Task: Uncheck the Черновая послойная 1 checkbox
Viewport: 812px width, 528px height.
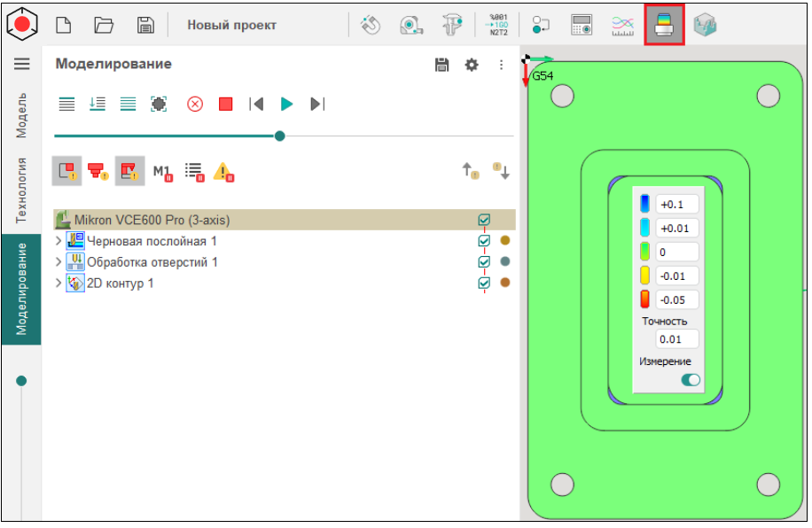Action: (x=484, y=241)
